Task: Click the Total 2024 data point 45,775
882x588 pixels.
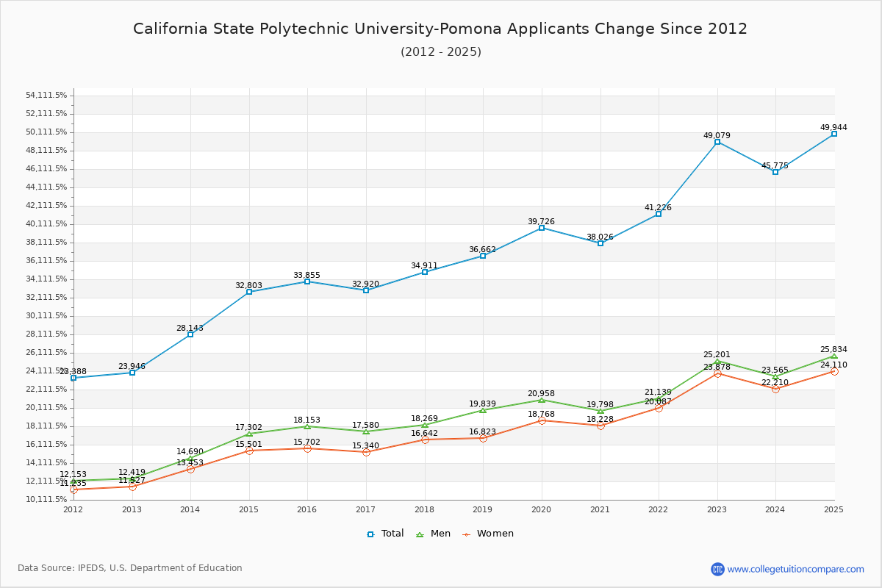Action: [x=775, y=172]
